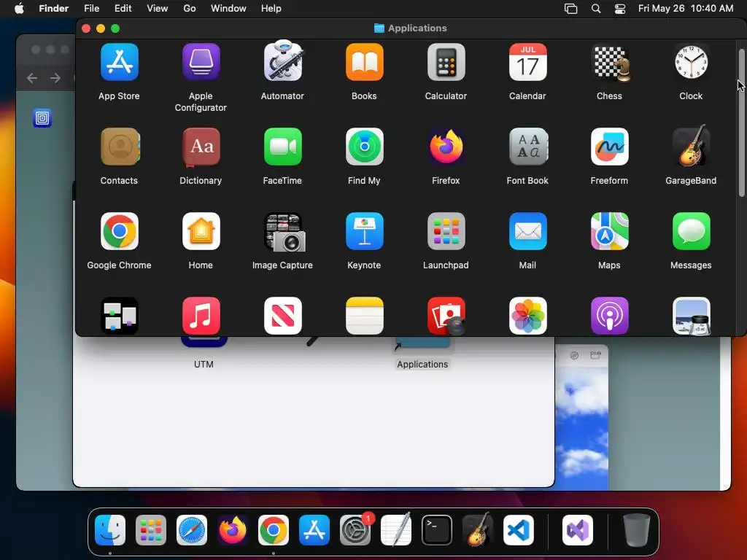Launch Firefox from the Dock
This screenshot has height=560, width=747.
(233, 530)
